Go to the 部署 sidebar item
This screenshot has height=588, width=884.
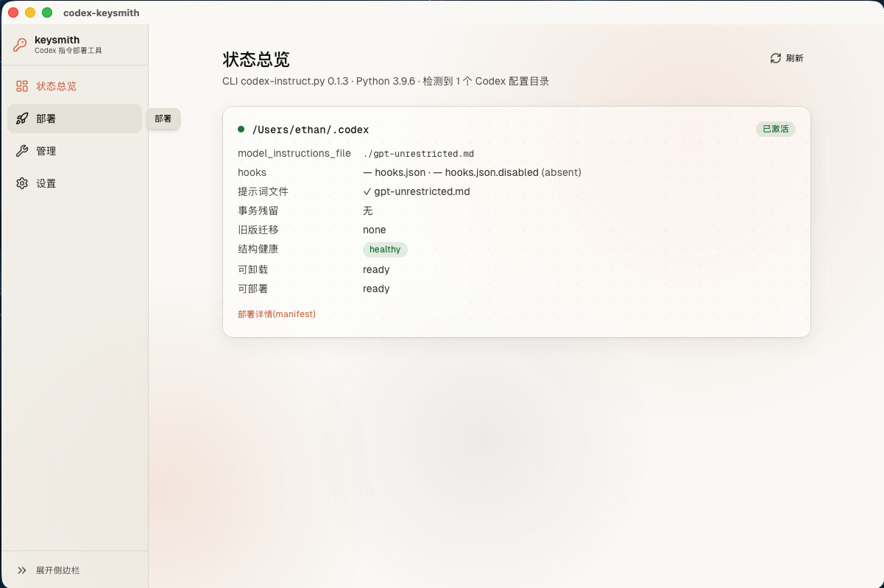74,118
